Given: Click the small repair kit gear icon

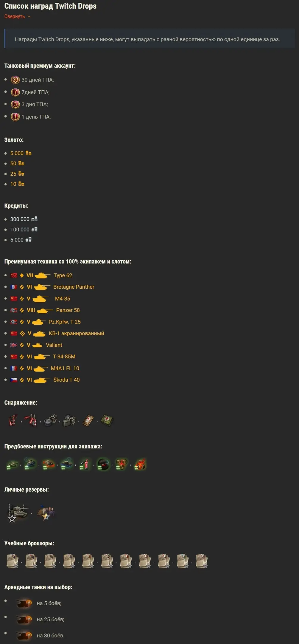Looking at the screenshot, I should tap(50, 420).
